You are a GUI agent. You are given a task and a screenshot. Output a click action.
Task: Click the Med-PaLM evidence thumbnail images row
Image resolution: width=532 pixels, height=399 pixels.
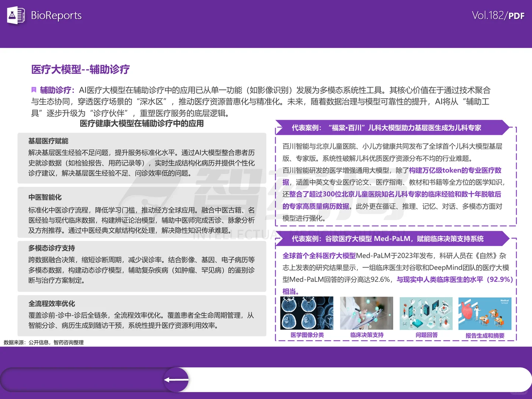[396, 313]
